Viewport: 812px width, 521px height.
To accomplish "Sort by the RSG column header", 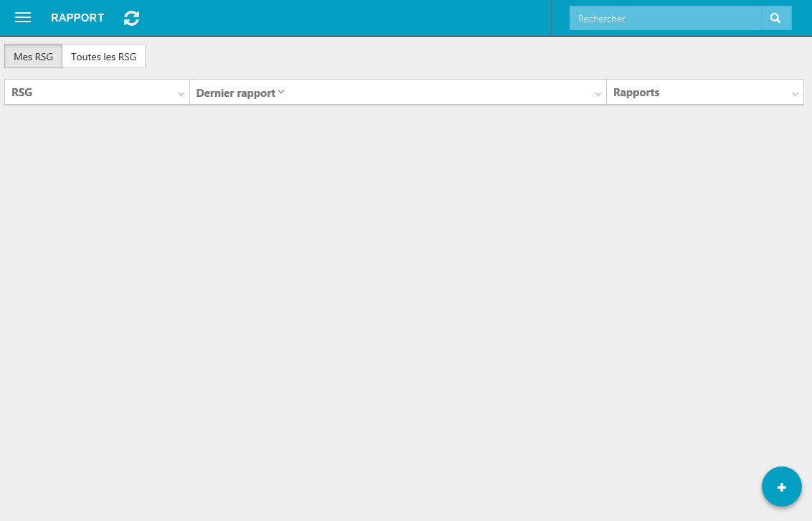I will [22, 92].
